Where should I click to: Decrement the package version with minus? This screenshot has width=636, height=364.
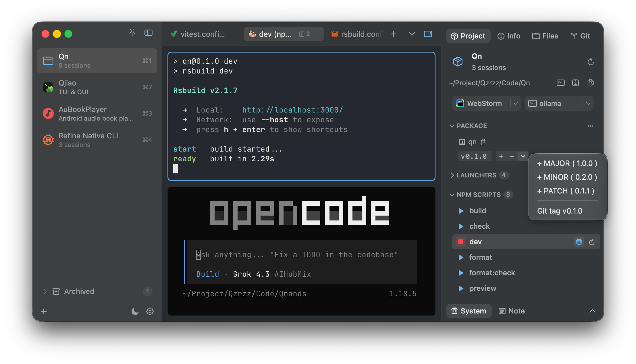point(512,156)
